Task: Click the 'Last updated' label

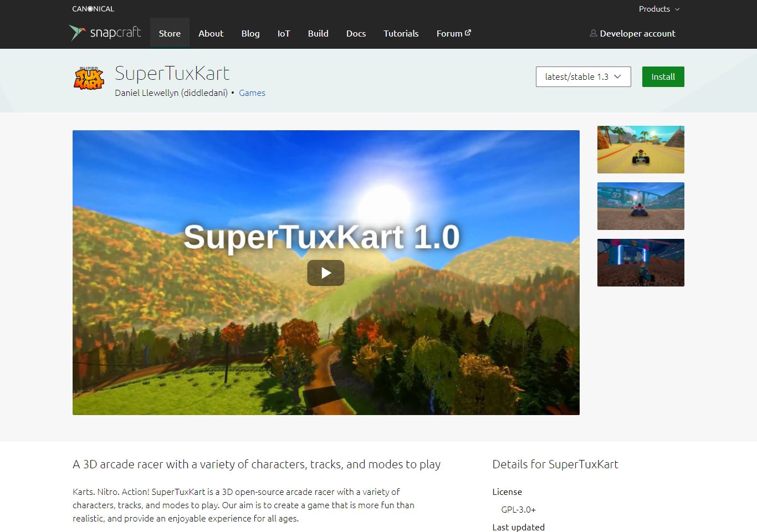Action: [x=518, y=527]
